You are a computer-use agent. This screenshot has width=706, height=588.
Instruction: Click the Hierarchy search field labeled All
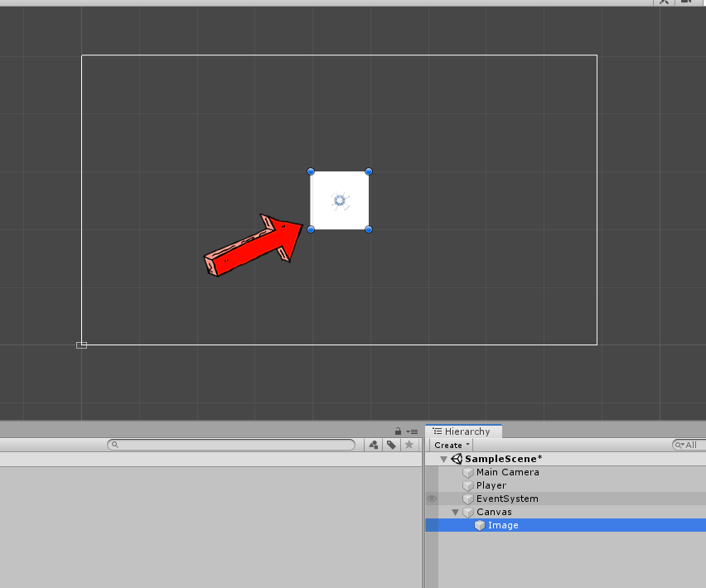click(x=686, y=445)
